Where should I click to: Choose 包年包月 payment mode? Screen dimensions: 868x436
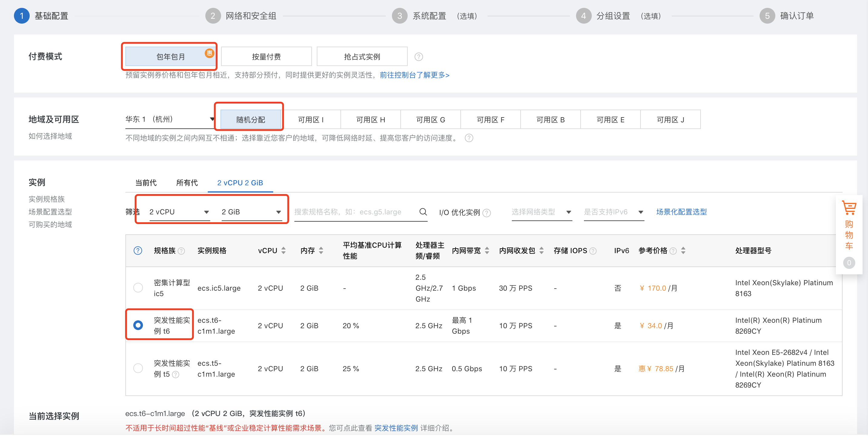171,57
